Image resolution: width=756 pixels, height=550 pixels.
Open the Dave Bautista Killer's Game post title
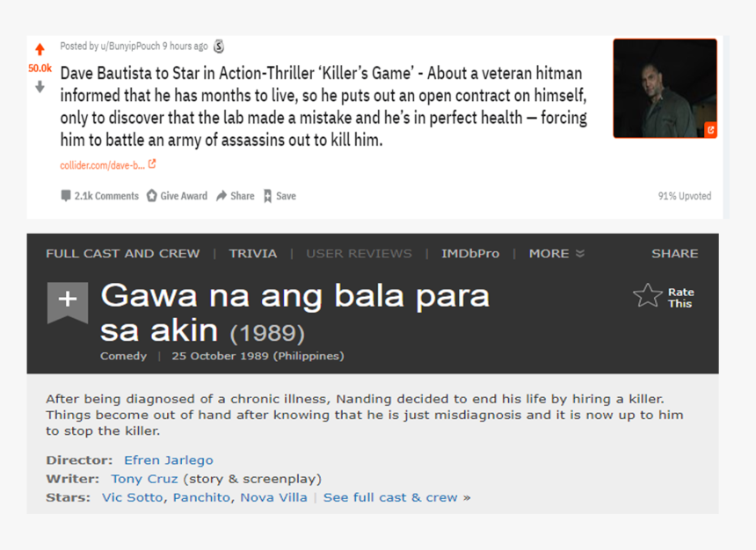pyautogui.click(x=323, y=106)
